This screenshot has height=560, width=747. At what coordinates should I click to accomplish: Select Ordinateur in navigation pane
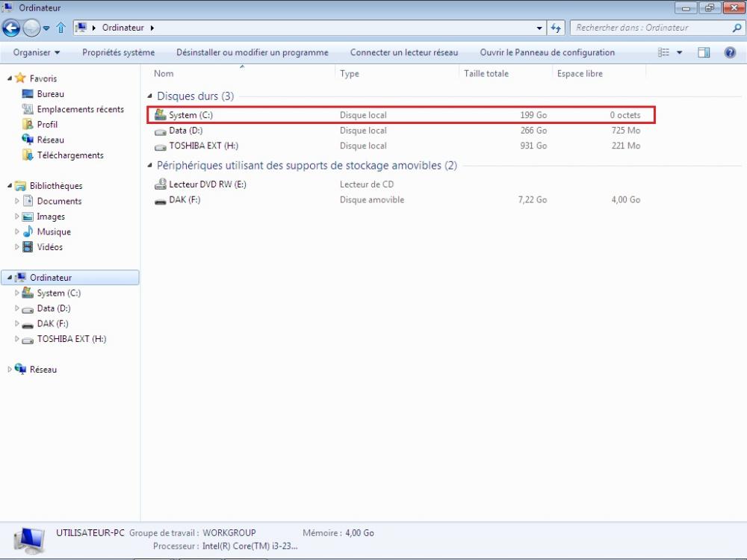[70, 278]
